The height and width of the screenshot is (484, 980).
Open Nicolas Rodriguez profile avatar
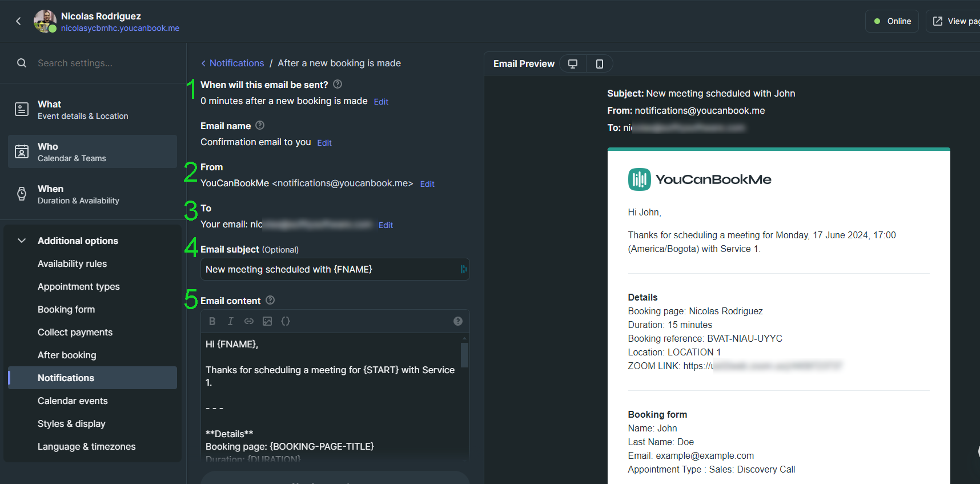(45, 21)
